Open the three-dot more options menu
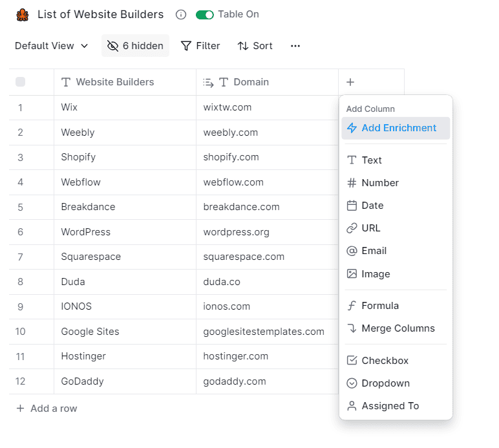 point(295,46)
